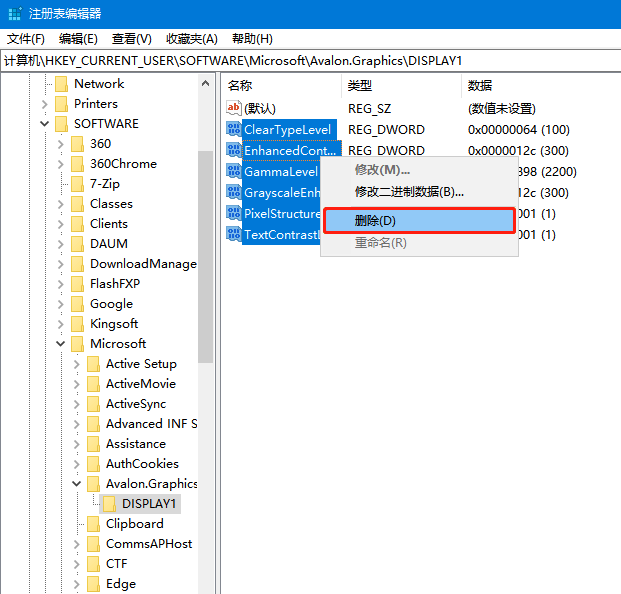Click the 7-Zip folder icon
Viewport: 621px width, 594px height.
point(77,184)
